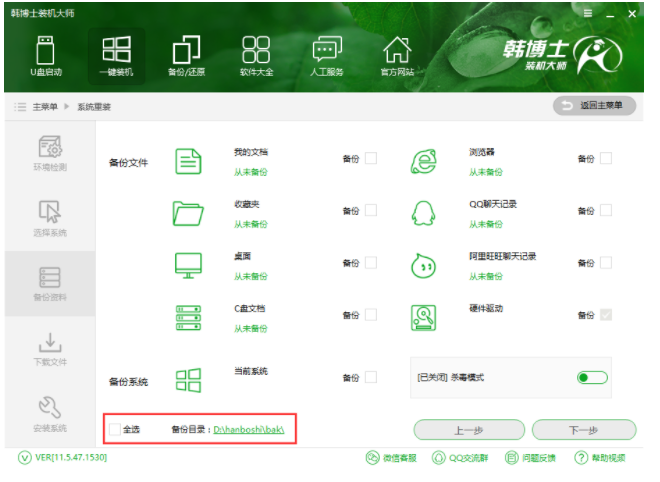Click the 环境检测 sidebar step

[x=50, y=153]
